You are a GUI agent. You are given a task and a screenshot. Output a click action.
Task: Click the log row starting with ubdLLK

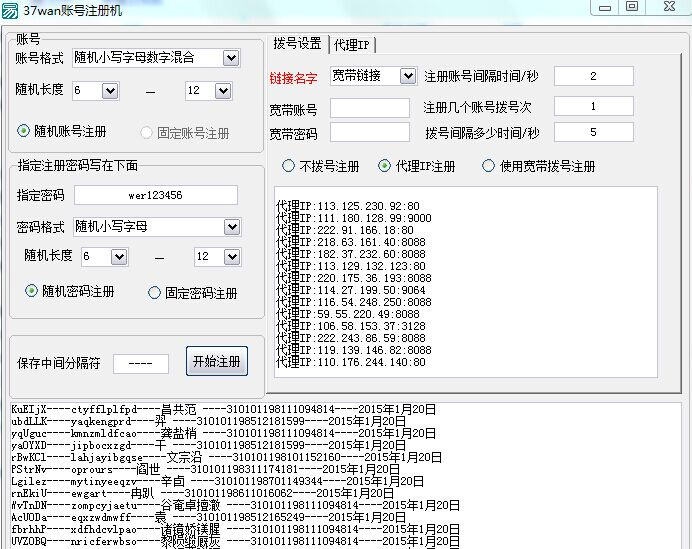pyautogui.click(x=208, y=421)
